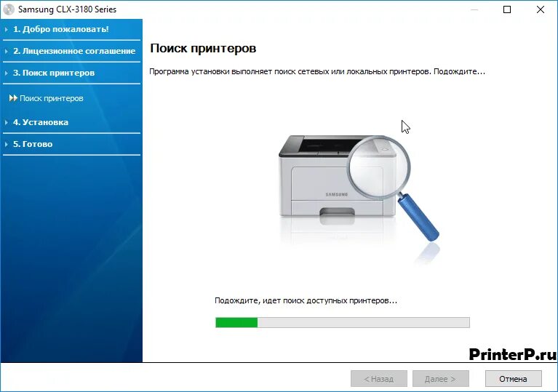The image size is (558, 392).
Task: Click the double-arrow icon beside Поиск принтеров sub-step
Action: point(13,98)
